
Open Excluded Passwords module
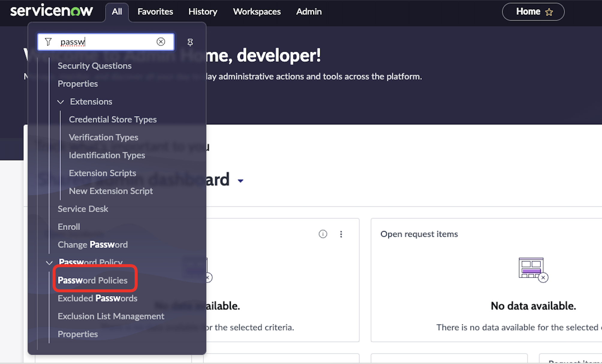click(x=97, y=298)
